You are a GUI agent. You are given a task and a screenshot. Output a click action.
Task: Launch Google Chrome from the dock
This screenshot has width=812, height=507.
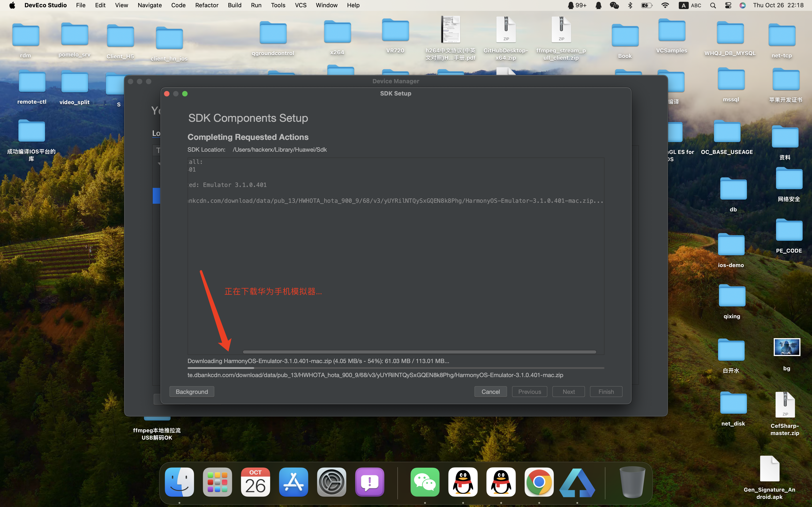click(539, 482)
